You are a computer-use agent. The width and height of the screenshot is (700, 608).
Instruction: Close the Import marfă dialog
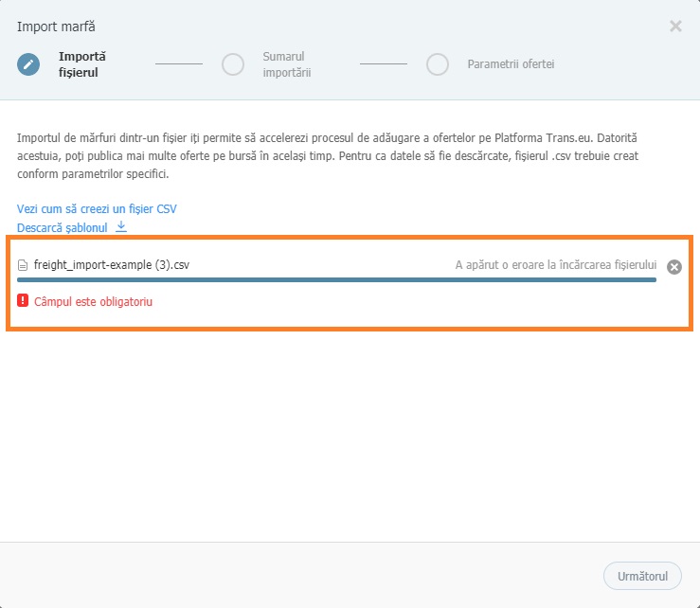tap(675, 27)
